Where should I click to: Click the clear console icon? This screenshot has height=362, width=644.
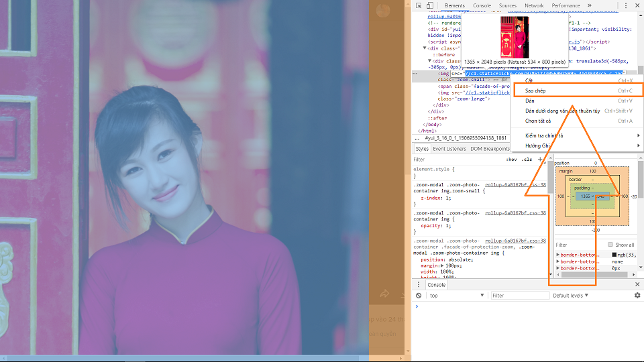[419, 296]
